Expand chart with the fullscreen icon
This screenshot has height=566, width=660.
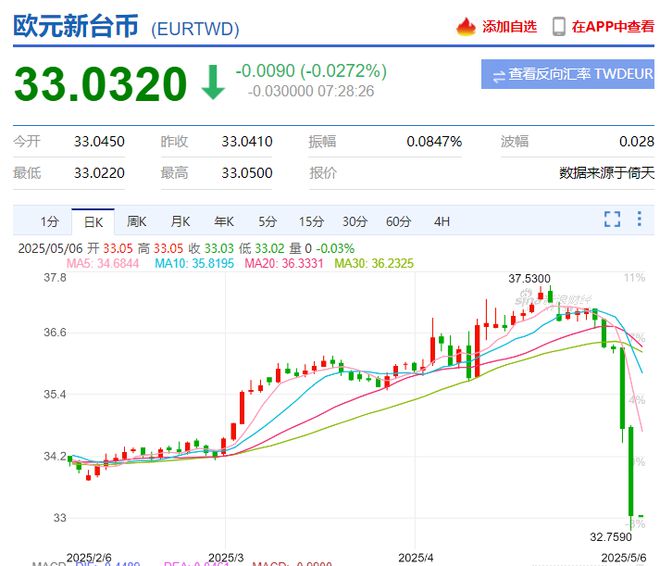[x=612, y=219]
